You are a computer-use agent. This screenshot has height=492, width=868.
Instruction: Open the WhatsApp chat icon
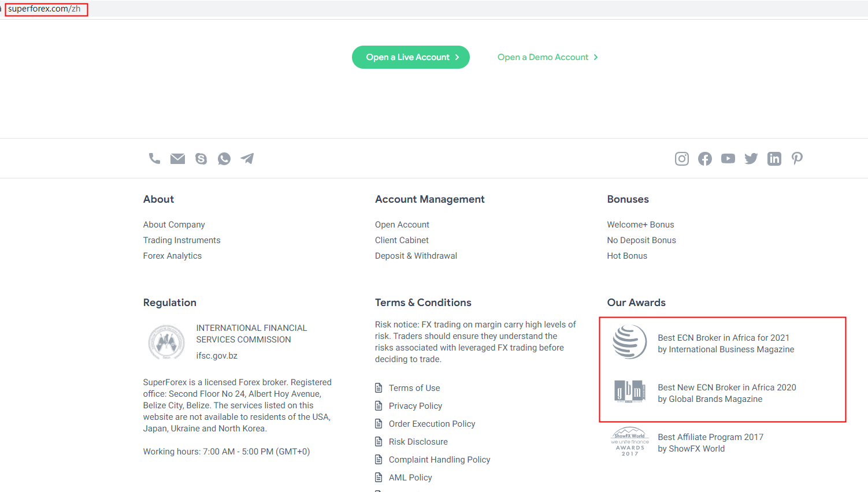point(224,159)
